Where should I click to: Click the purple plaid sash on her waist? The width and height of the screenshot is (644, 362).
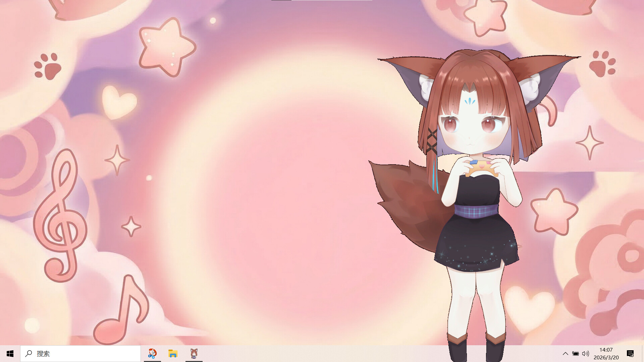coord(476,211)
